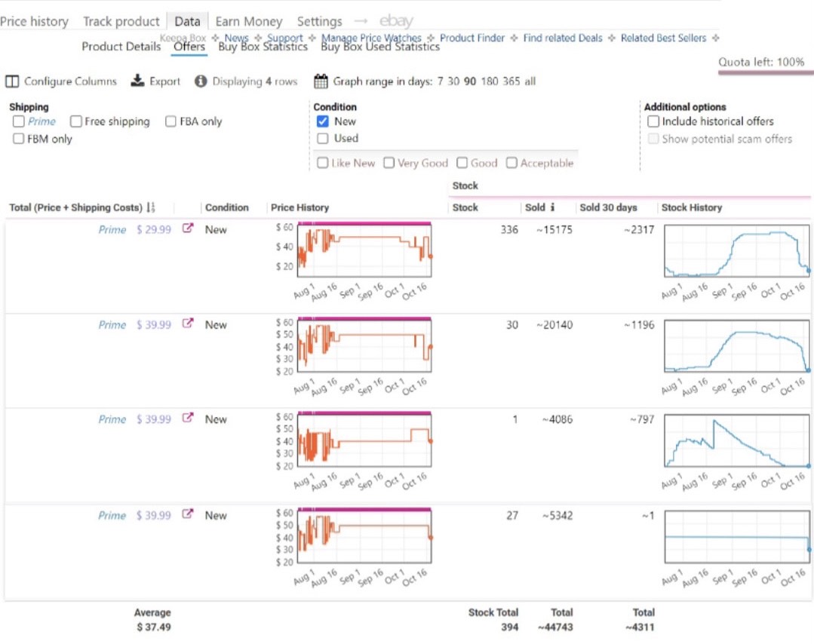Sort offers by Stock column header

tap(465, 207)
